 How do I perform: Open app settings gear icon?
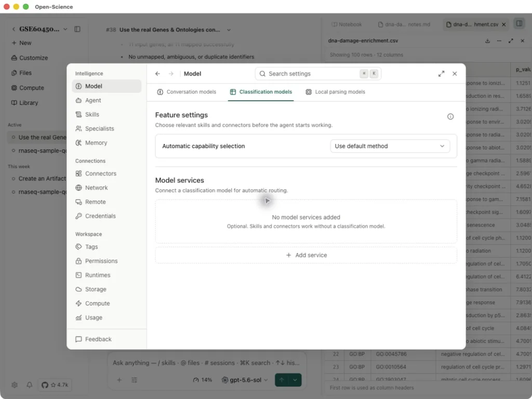coord(15,385)
